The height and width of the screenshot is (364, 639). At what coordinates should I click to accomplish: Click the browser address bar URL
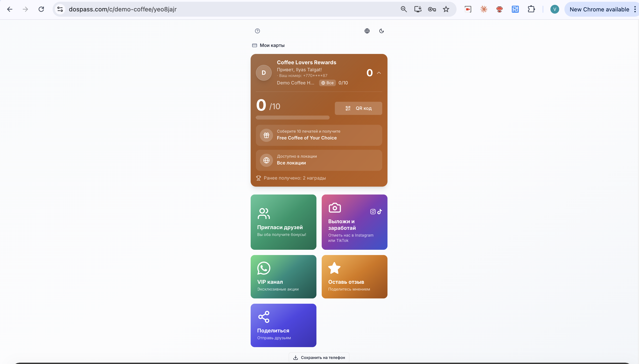click(123, 9)
